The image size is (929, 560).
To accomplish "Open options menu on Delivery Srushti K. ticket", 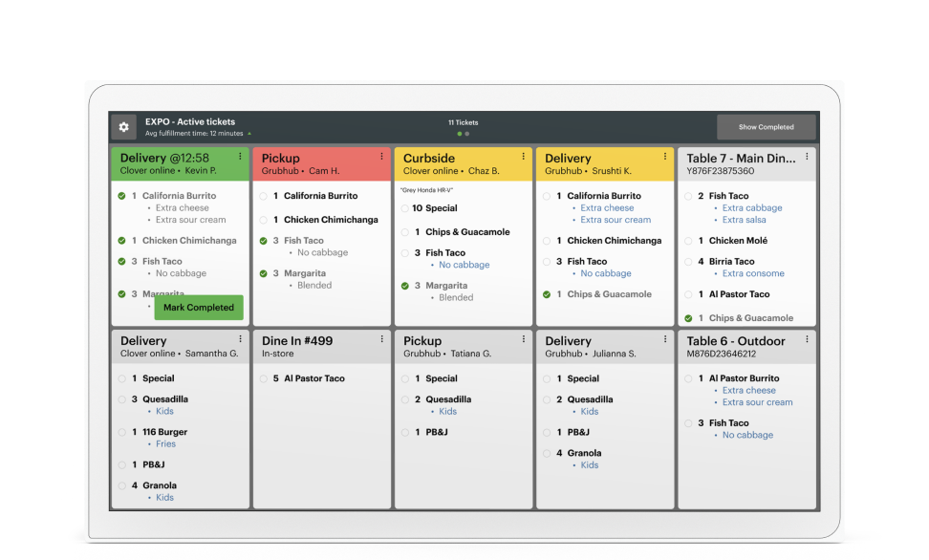I will pyautogui.click(x=664, y=157).
